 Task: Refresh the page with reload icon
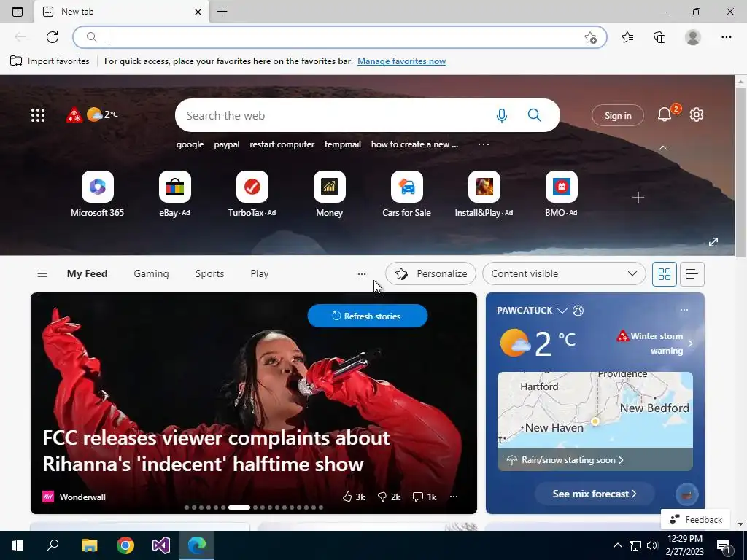tap(53, 37)
